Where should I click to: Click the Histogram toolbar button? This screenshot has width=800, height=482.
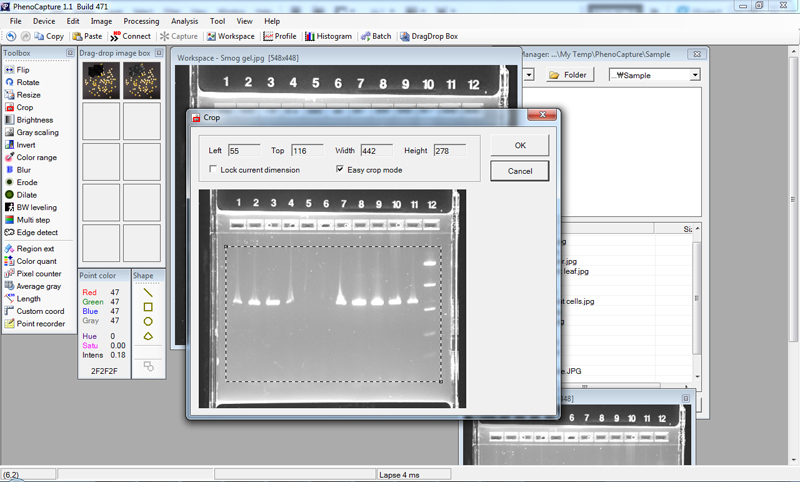click(x=328, y=36)
